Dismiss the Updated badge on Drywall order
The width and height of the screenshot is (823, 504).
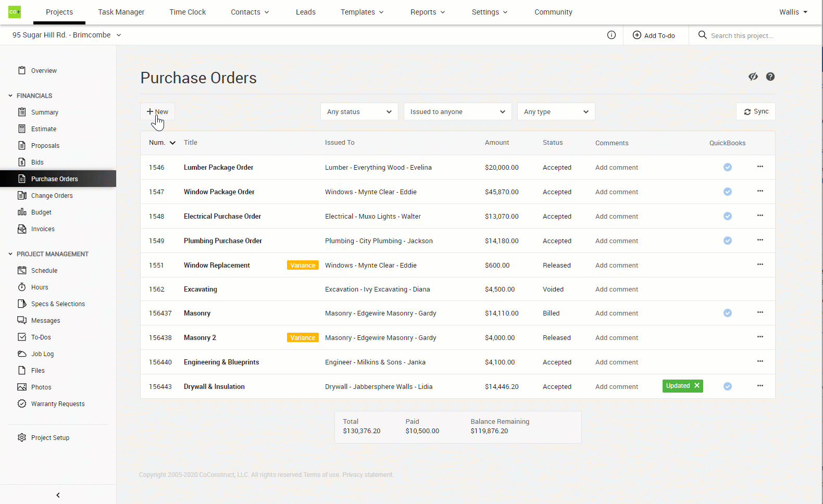click(697, 386)
